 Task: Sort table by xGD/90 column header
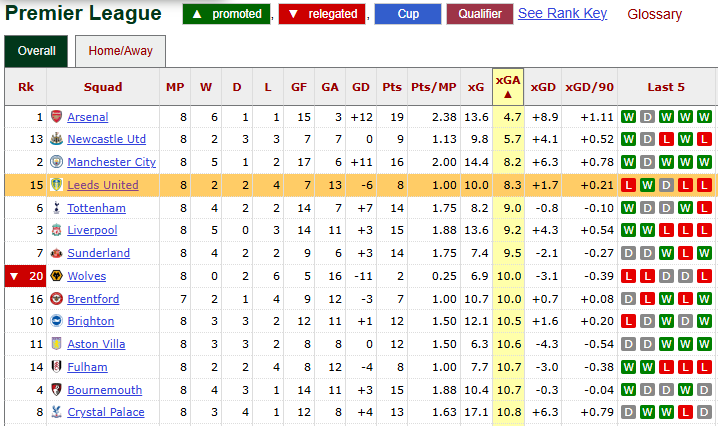point(590,87)
